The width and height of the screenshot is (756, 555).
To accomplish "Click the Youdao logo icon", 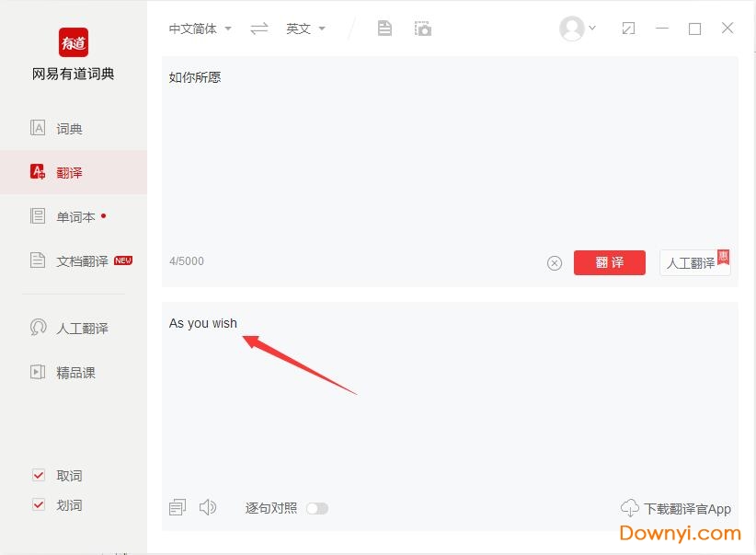I will tap(74, 42).
